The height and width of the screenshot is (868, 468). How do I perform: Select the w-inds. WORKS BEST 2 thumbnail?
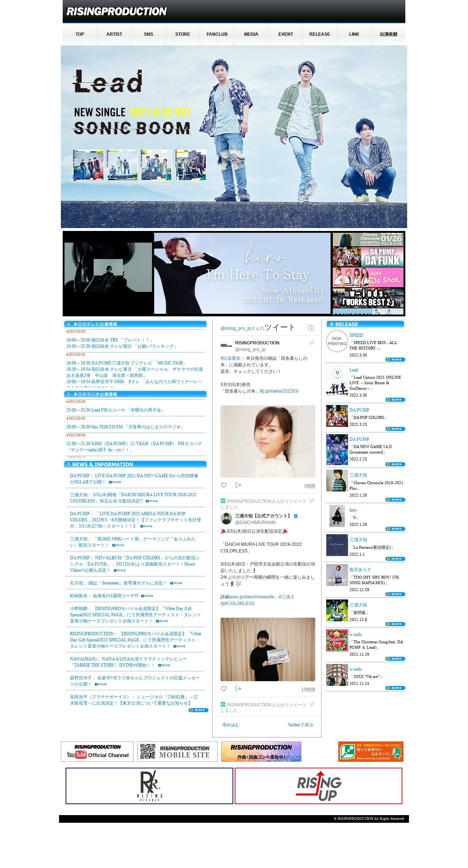[368, 298]
